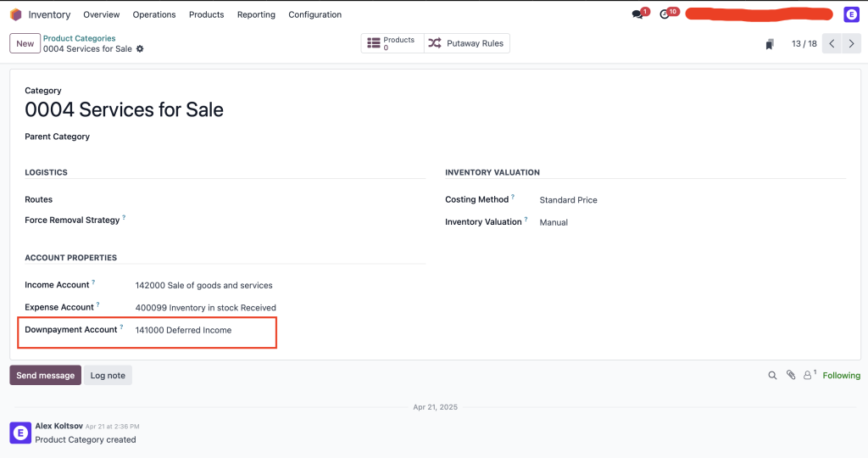Viewport: 868px width, 458px height.
Task: Click Force Removal Strategy help question mark
Action: [124, 217]
